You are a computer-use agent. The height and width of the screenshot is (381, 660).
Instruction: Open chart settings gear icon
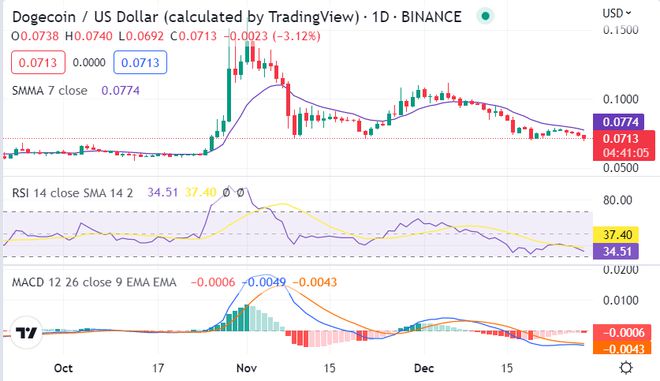tap(626, 368)
